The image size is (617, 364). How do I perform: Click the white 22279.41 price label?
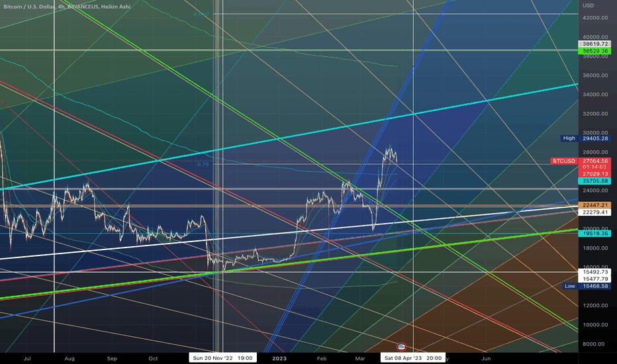[x=594, y=212]
